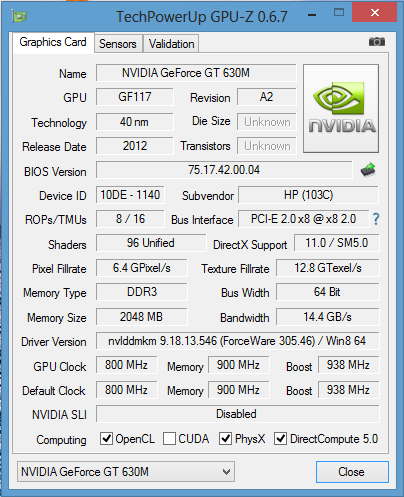The height and width of the screenshot is (497, 404).
Task: Click the Close button
Action: click(352, 472)
